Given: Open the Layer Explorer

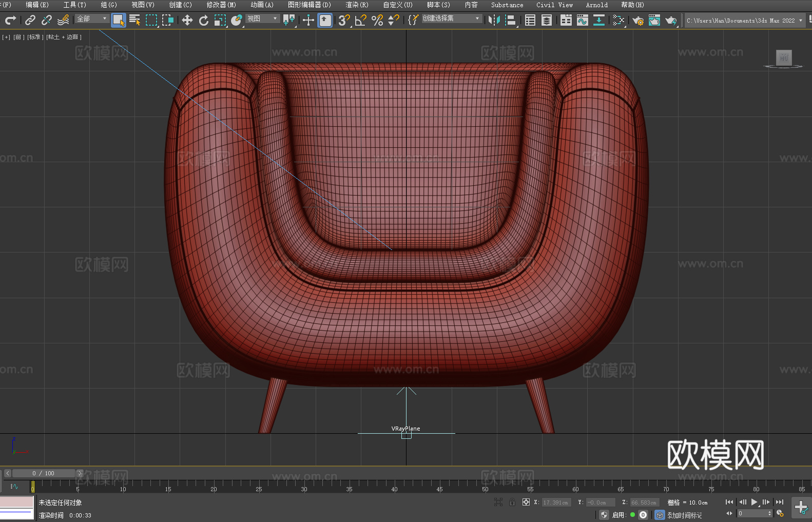Looking at the screenshot, I should click(x=547, y=20).
